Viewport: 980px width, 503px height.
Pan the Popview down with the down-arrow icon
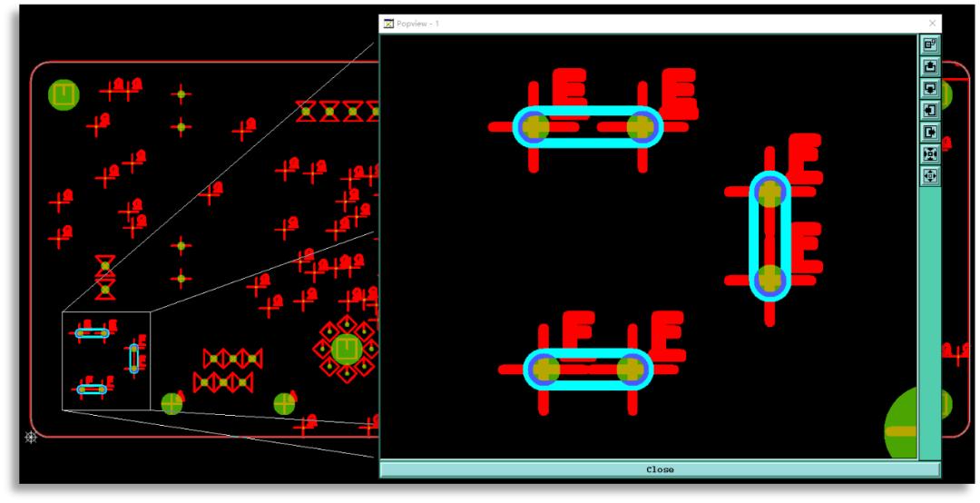(930, 87)
